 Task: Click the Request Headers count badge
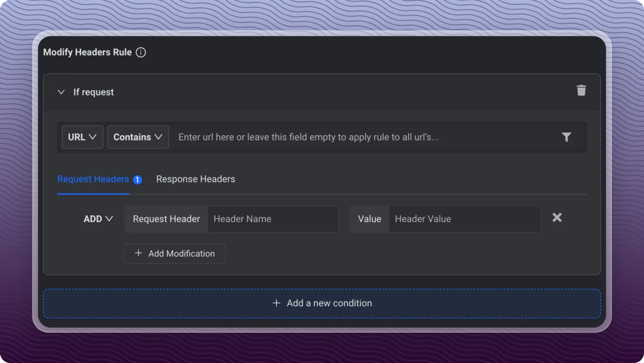point(137,179)
